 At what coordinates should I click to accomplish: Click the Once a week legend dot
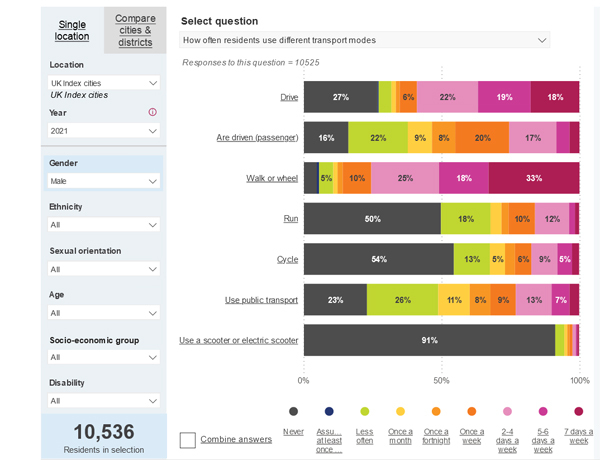pos(472,411)
